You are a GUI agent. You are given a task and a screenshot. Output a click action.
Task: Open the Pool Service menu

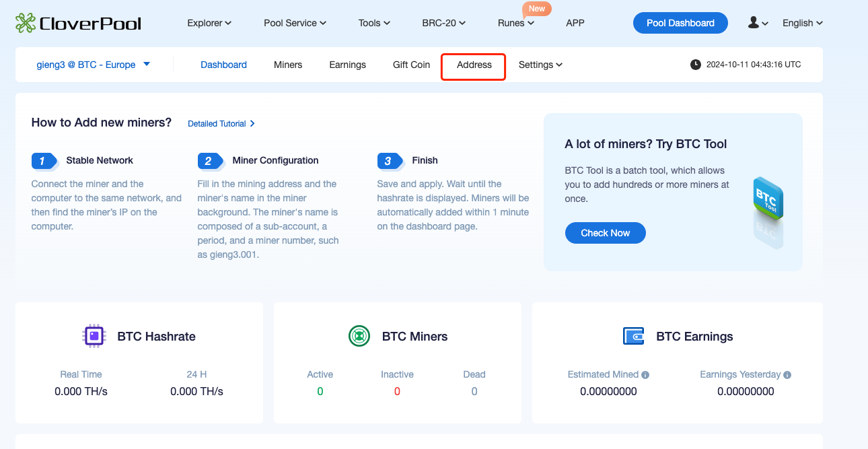click(295, 22)
